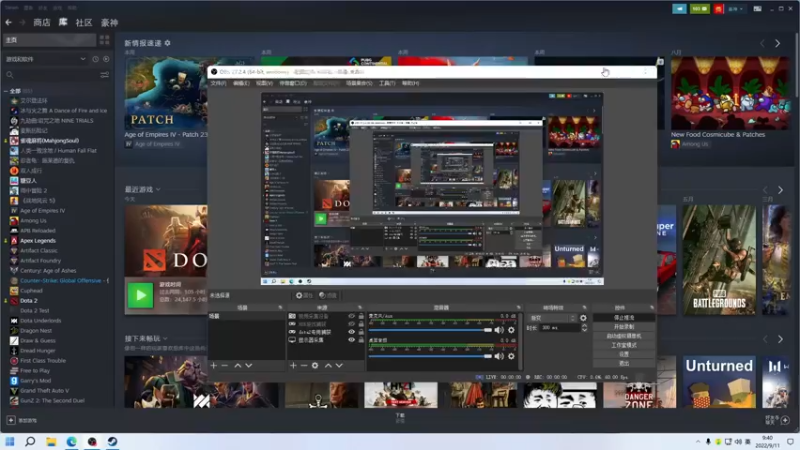Click the ready-to-play icon in the Steam sidebar

[x=106, y=59]
